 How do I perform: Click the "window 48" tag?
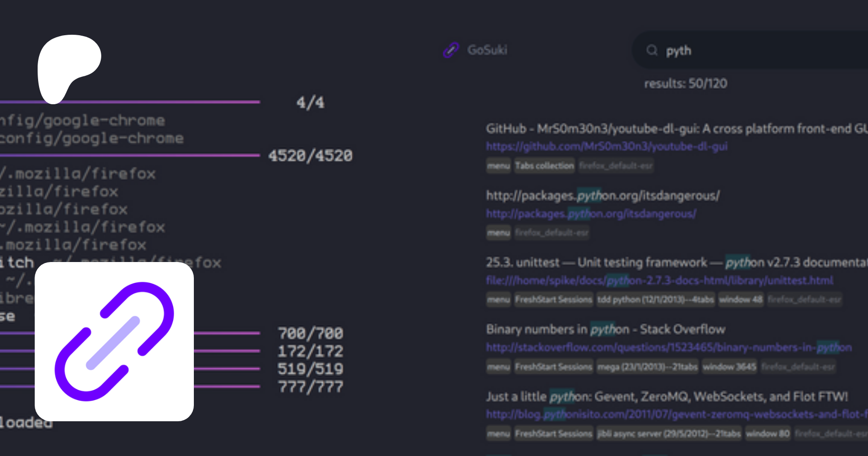pos(741,300)
